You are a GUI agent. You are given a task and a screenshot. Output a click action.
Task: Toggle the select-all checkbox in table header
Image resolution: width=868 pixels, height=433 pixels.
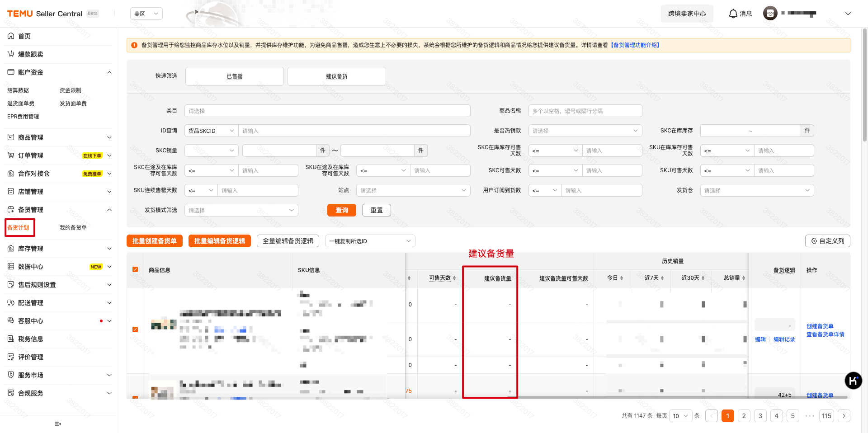point(135,269)
